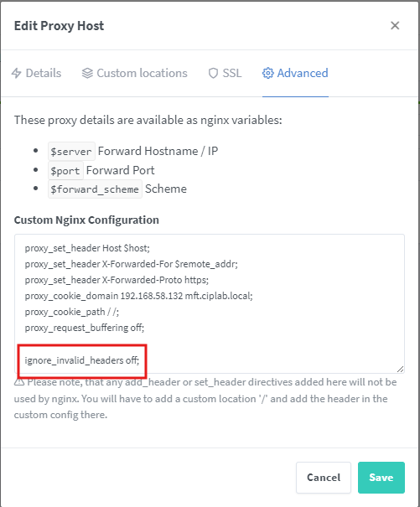Place cursor on the ignore_invalid_headers off line
Image resolution: width=420 pixels, height=507 pixels.
82,360
